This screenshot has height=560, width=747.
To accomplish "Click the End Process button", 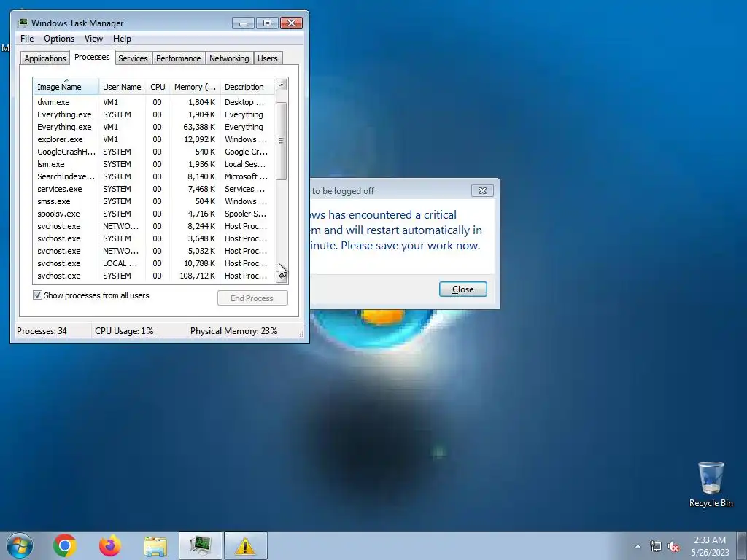I will point(252,298).
